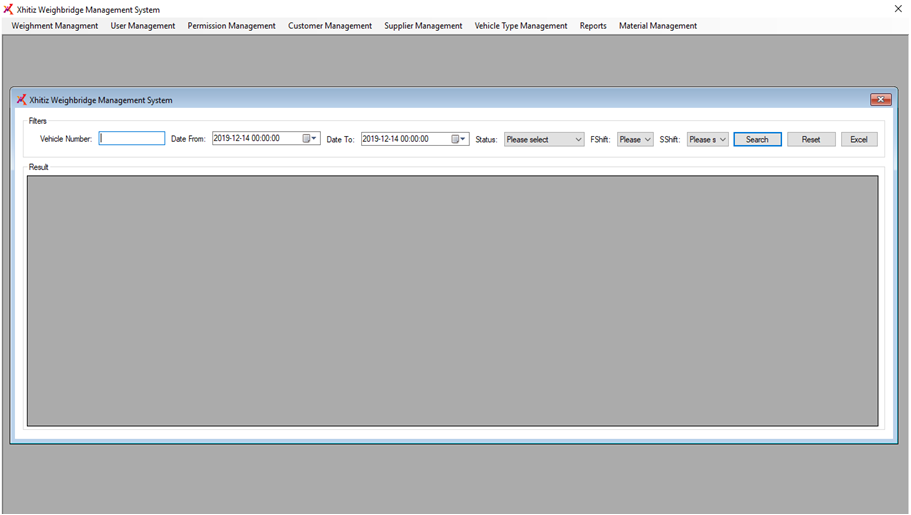Screen dimensions: 911x515
Task: Open the Date To calendar dropdown
Action: 459,139
